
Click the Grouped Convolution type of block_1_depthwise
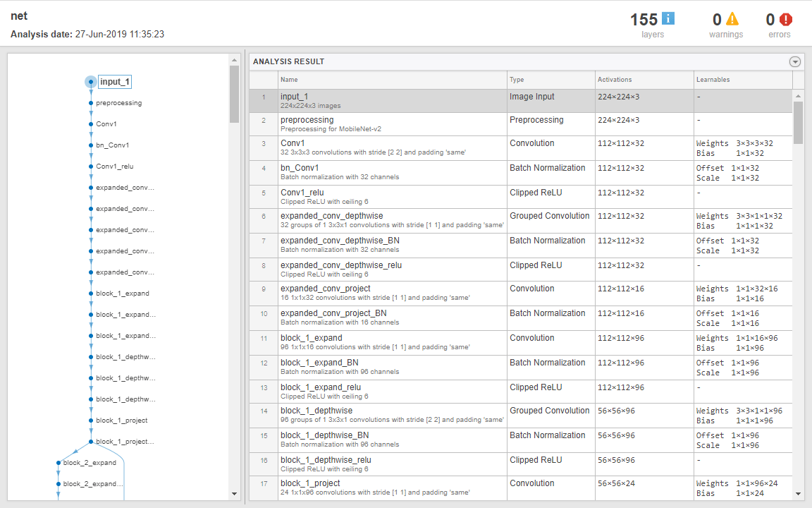point(550,411)
